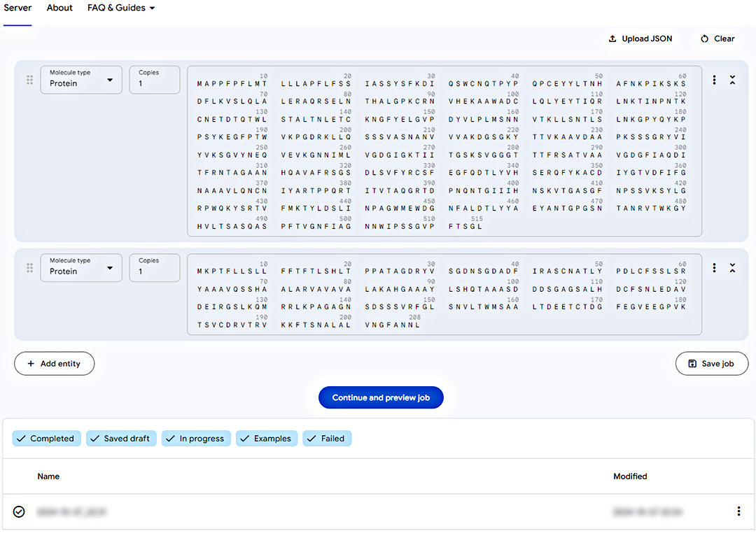Viewport: 756px width, 545px height.
Task: Grab the drag handle of the first protein entity
Action: pyautogui.click(x=29, y=80)
